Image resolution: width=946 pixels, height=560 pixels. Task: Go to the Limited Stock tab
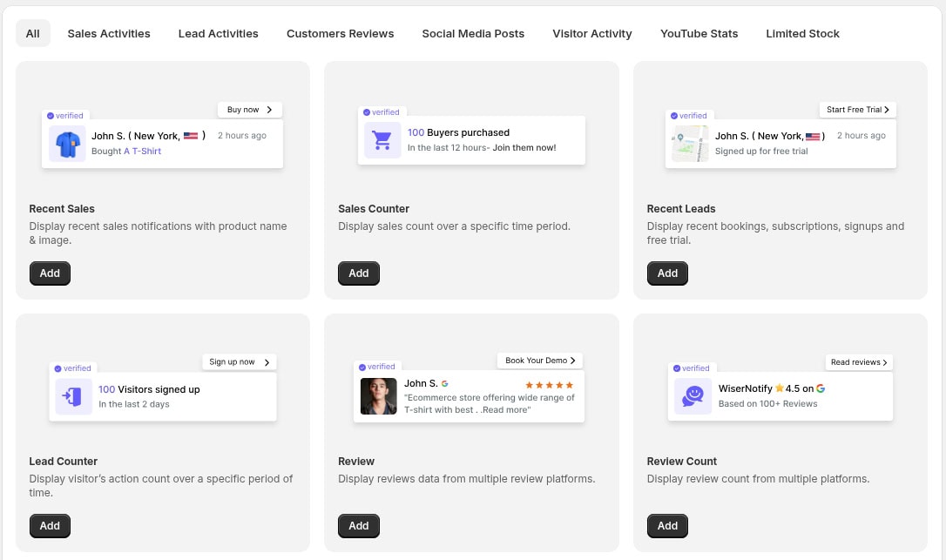click(802, 34)
